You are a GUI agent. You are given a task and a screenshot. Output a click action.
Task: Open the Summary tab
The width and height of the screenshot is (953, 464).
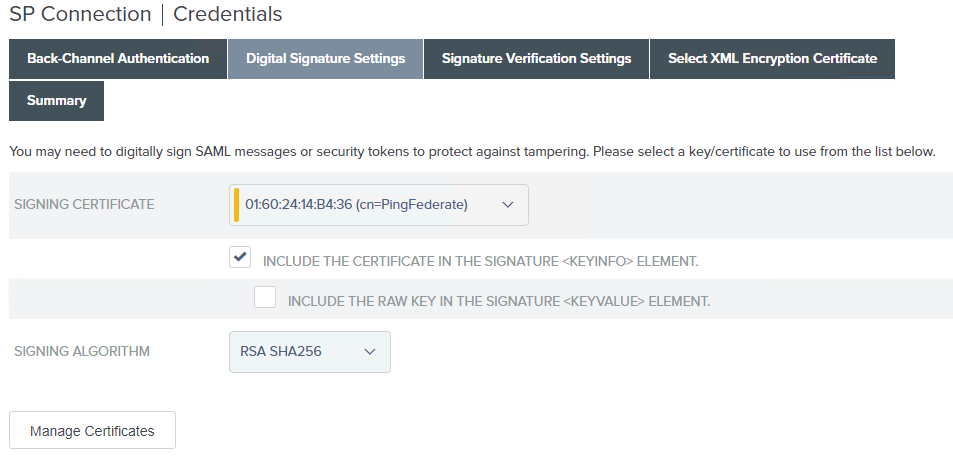point(56,101)
